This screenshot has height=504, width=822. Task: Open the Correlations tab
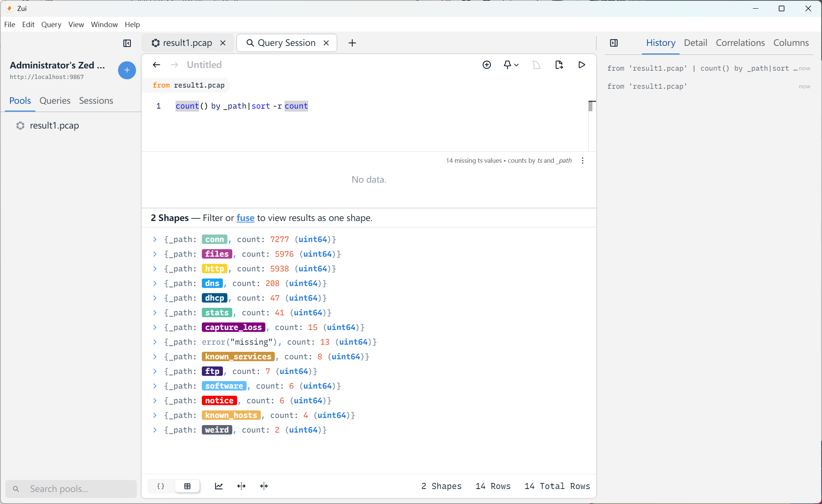(740, 43)
